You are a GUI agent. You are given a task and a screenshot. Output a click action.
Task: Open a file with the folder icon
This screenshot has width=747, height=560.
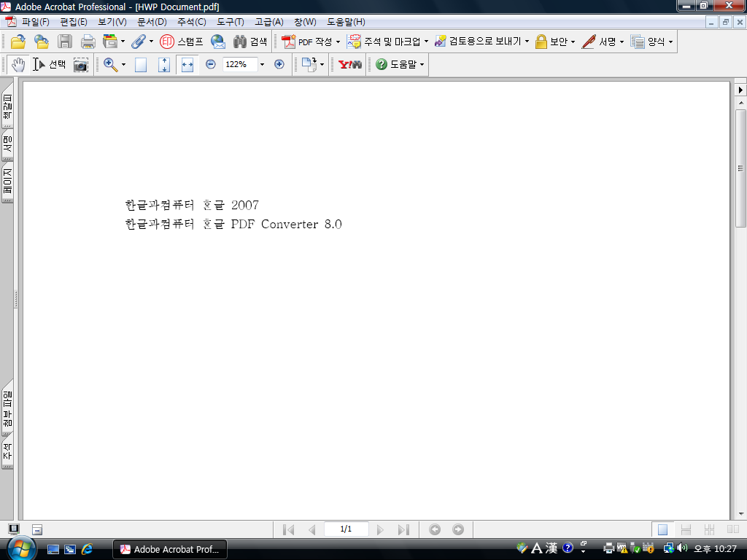[18, 42]
